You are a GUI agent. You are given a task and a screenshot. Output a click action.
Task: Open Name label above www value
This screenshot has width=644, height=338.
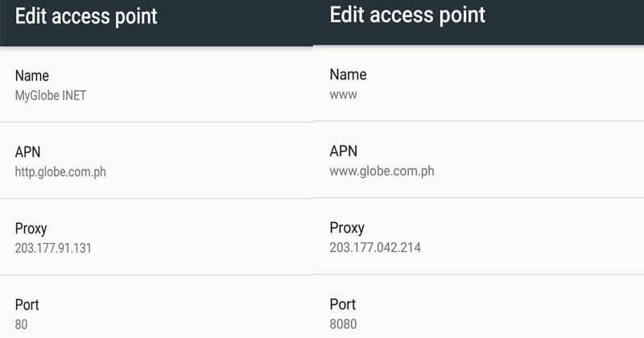pyautogui.click(x=348, y=74)
